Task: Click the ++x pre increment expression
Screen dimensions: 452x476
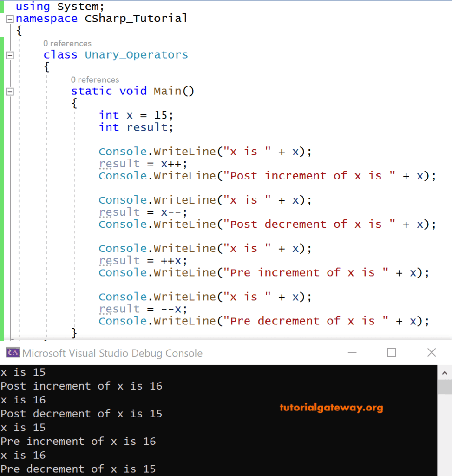Action: 170,260
